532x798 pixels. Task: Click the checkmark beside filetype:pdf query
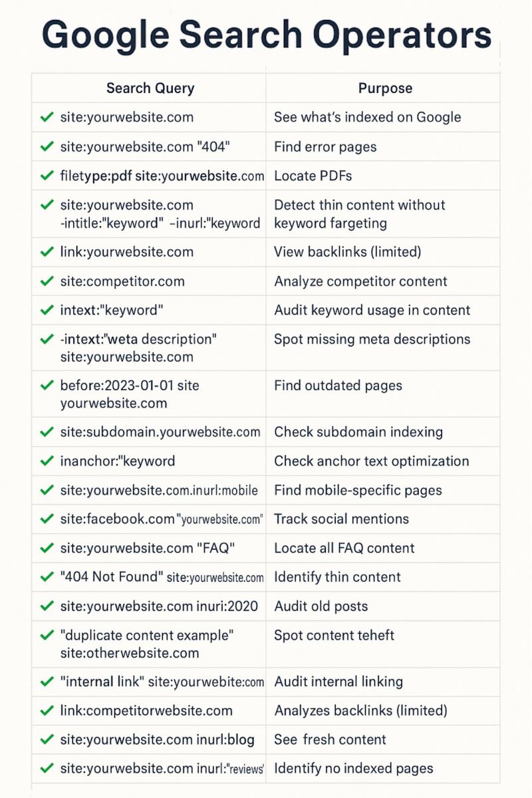[47, 176]
